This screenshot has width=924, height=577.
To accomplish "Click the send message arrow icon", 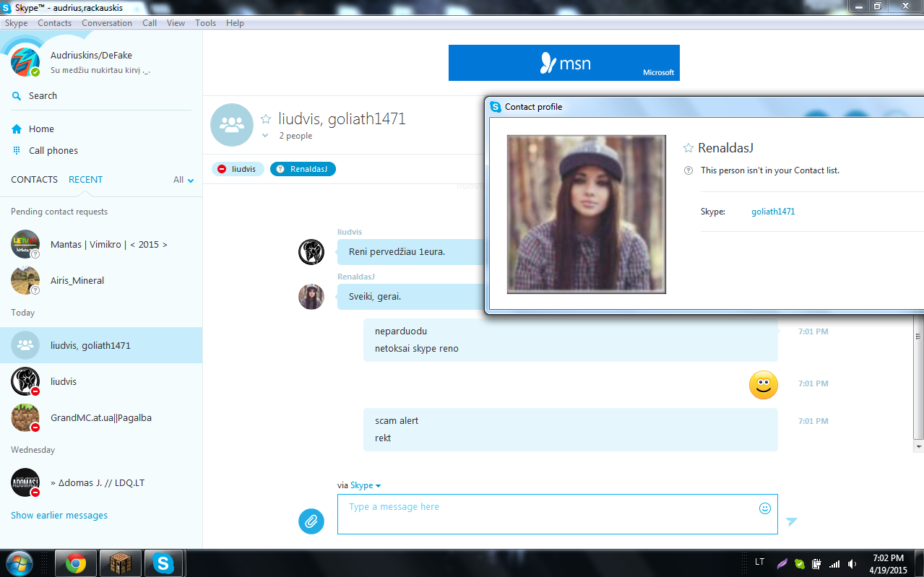I will (792, 521).
